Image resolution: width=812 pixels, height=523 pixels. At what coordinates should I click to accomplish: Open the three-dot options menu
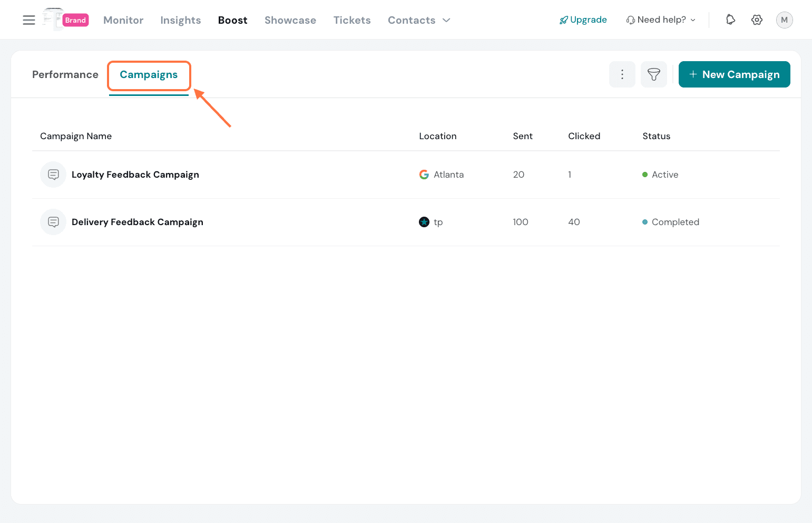click(622, 74)
